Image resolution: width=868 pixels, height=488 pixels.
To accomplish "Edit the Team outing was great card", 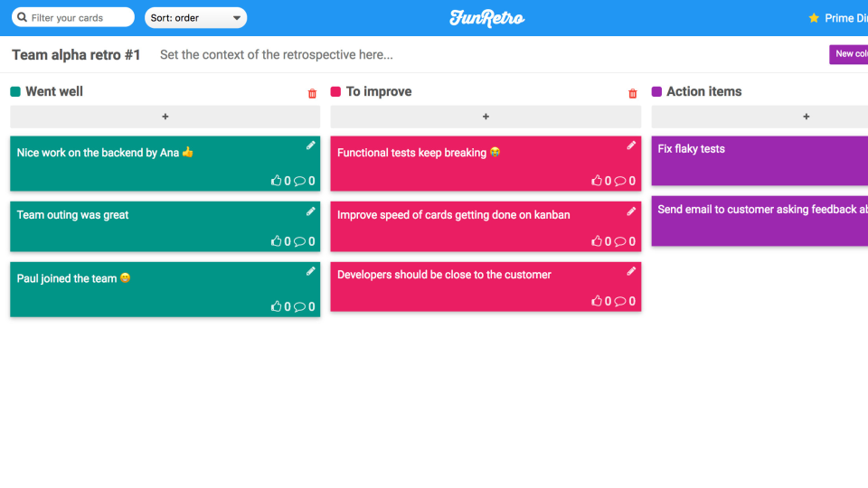I will point(310,211).
